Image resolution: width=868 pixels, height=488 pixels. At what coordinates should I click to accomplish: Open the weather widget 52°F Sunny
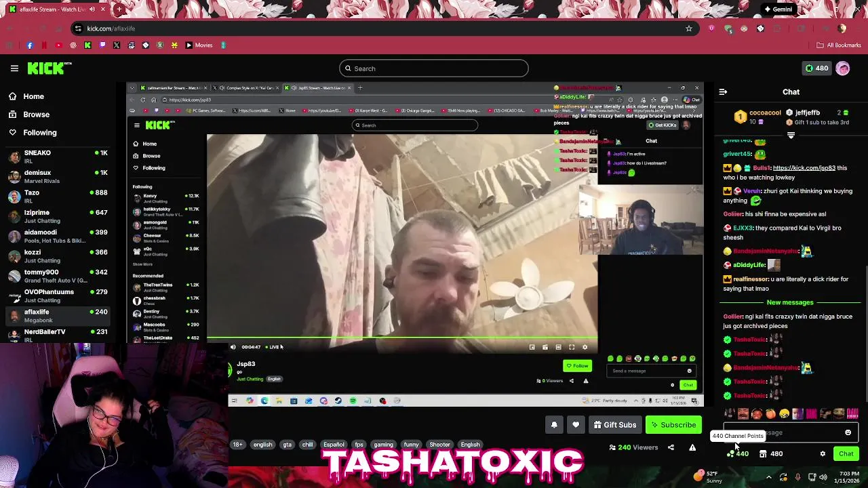coord(707,477)
